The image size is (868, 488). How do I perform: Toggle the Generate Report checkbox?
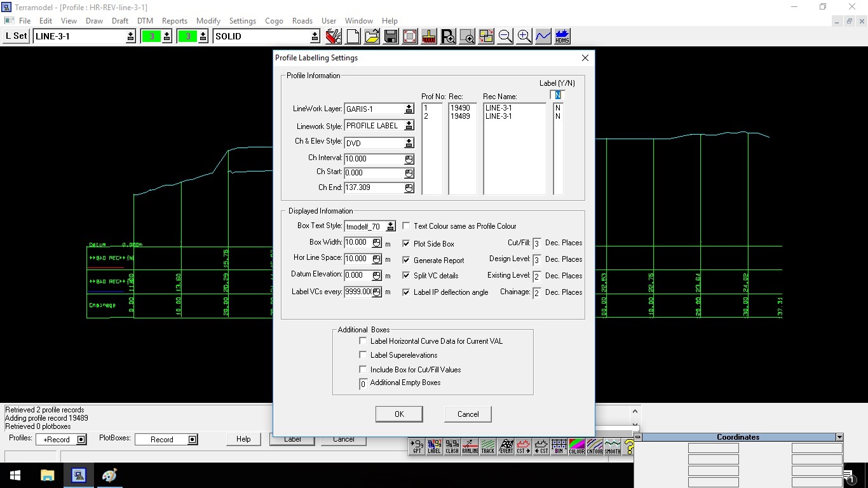(407, 261)
